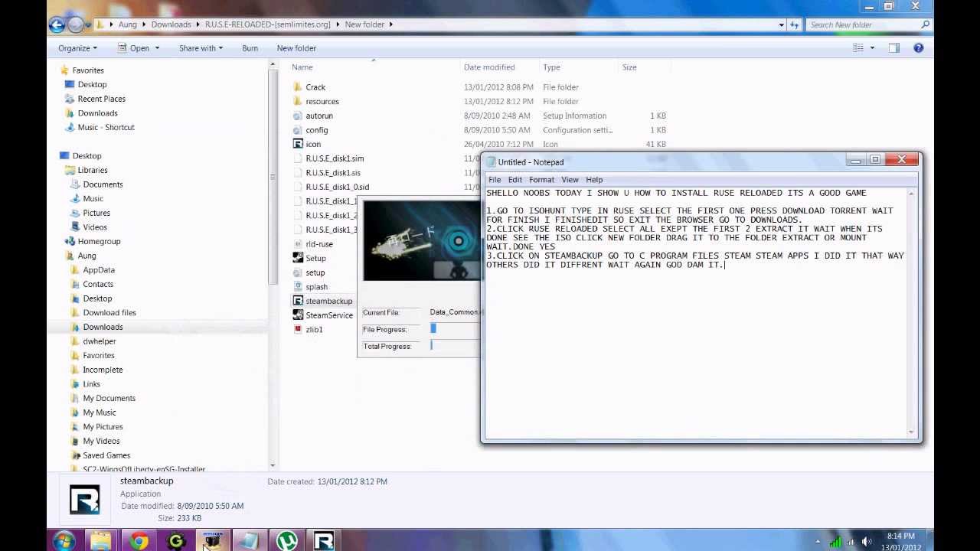
Task: Click the Burn toolbar button
Action: [250, 48]
